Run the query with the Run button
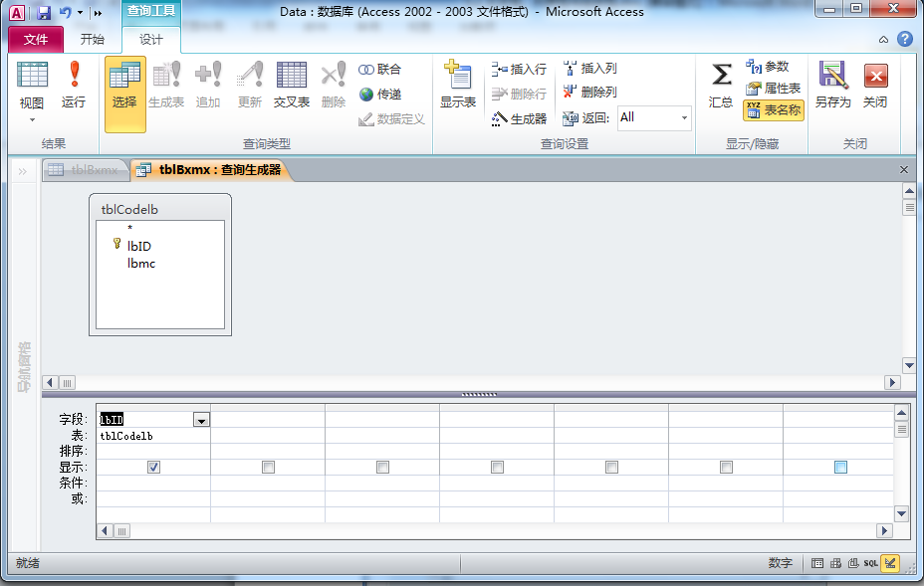This screenshot has width=924, height=586. click(74, 86)
